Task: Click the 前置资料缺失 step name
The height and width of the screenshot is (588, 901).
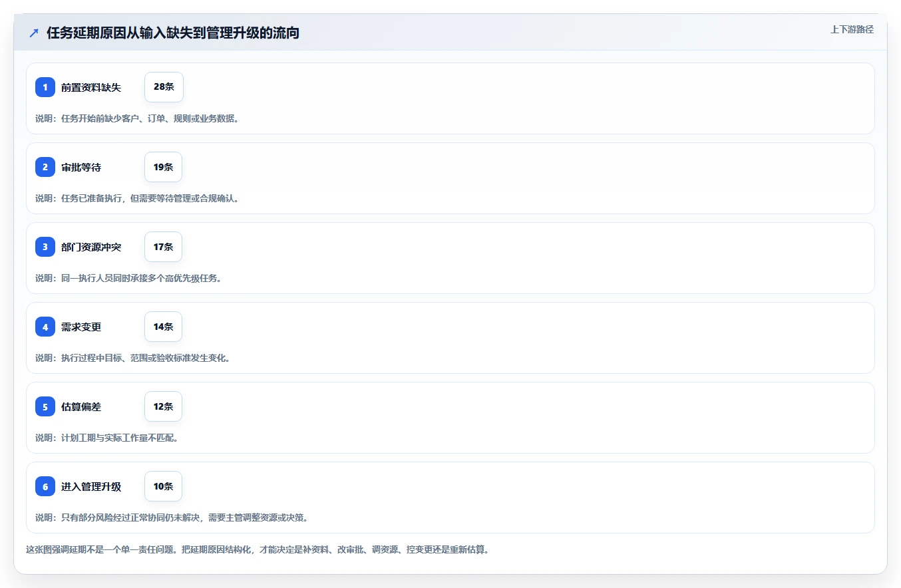Action: click(91, 87)
